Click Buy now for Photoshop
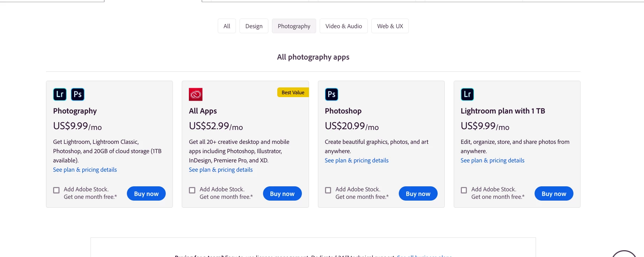This screenshot has width=644, height=257. 418,193
